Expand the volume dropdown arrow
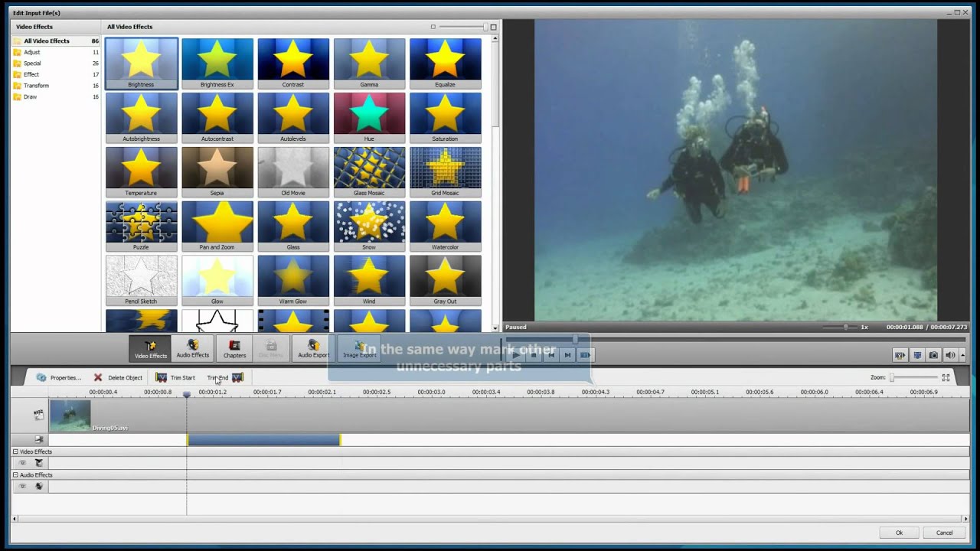 962,355
